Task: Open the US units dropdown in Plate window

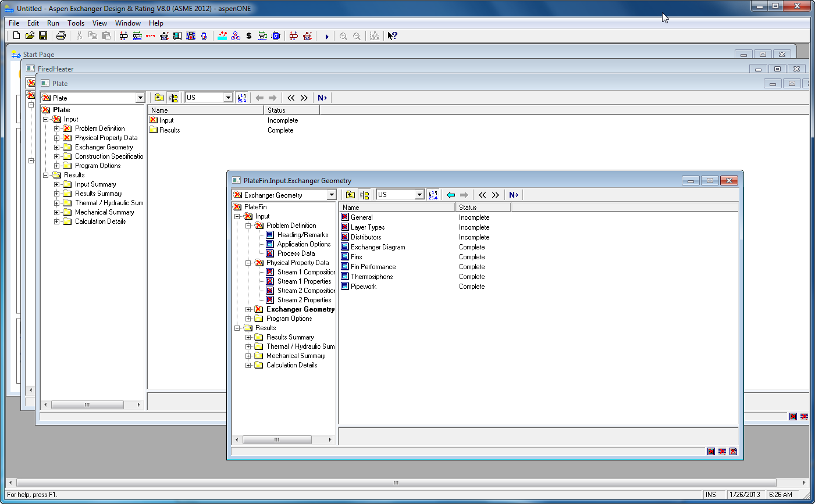Action: (228, 98)
